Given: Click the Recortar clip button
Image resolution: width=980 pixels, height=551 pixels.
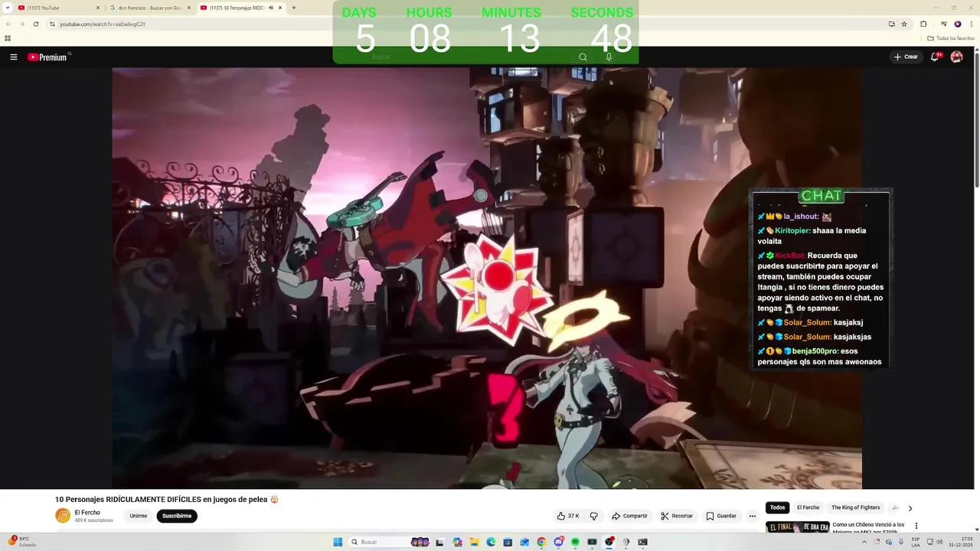Looking at the screenshot, I should 677,516.
